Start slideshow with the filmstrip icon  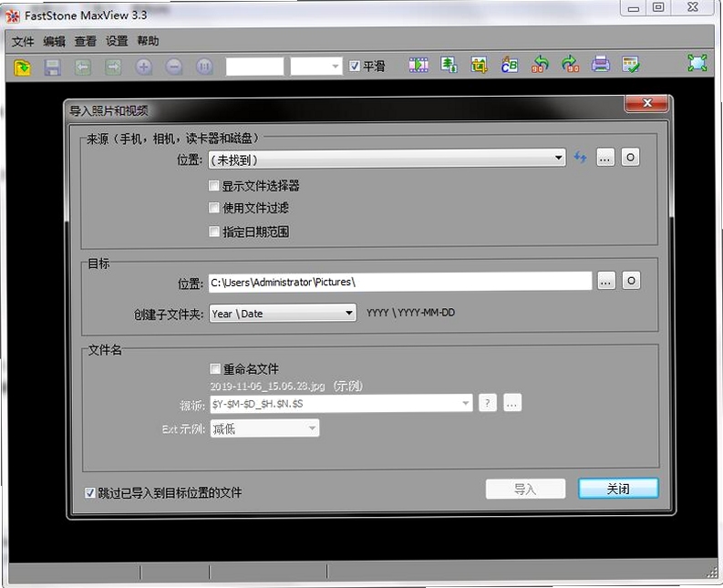pos(418,65)
